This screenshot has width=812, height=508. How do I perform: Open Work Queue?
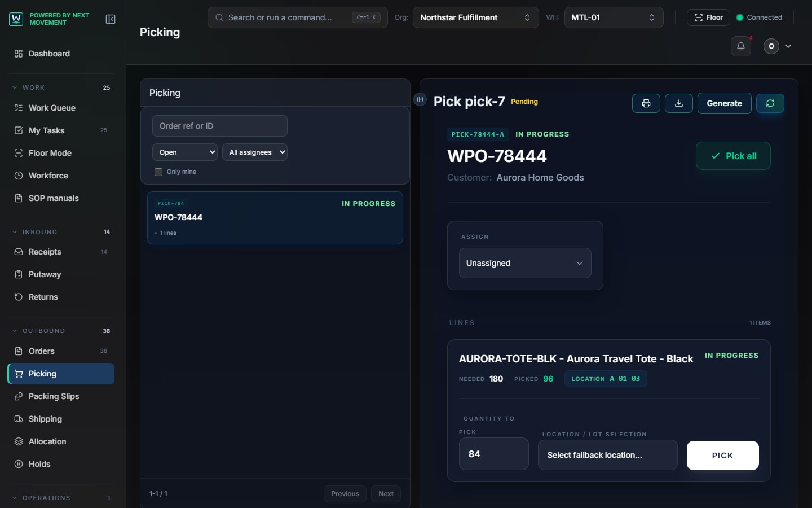click(61, 108)
